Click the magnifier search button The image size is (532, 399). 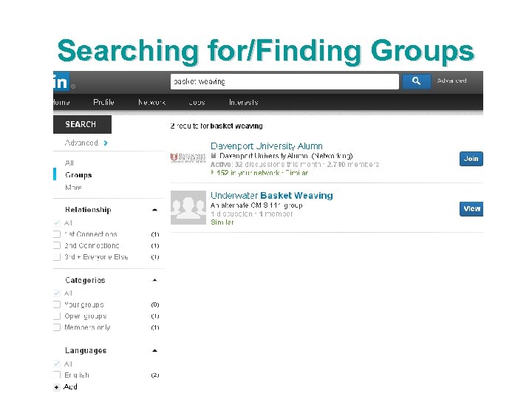click(x=416, y=81)
